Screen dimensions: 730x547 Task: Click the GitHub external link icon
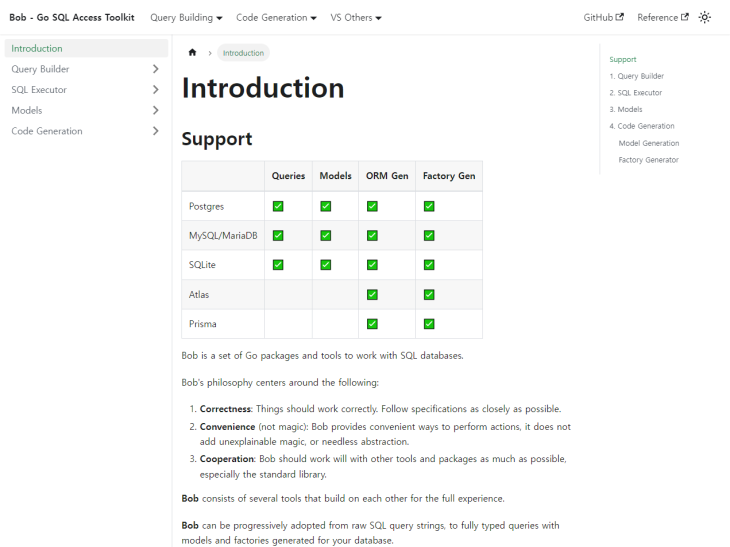619,17
